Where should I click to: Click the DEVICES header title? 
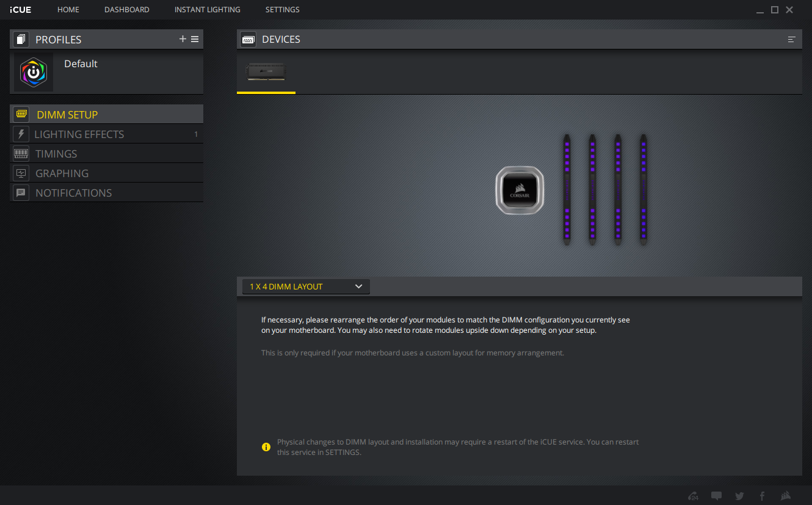coord(281,39)
